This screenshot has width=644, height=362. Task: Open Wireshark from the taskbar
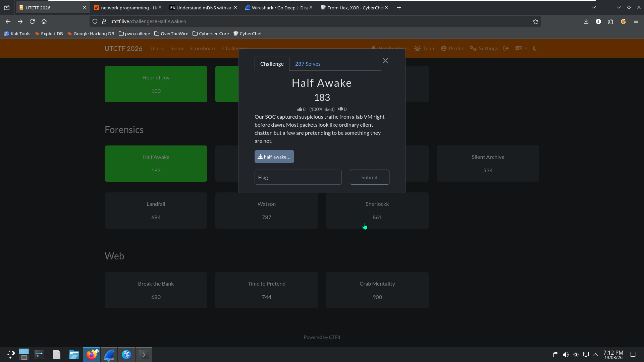click(x=109, y=355)
